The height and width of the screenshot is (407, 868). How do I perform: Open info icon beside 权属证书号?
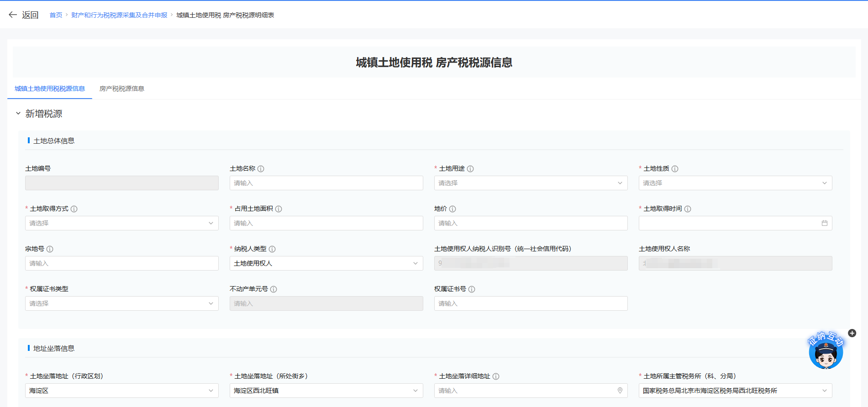coord(472,289)
